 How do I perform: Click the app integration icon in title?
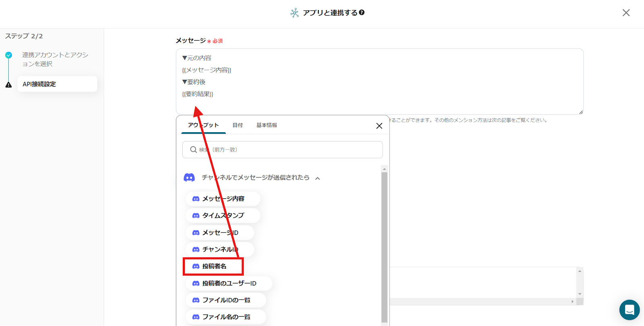coord(295,13)
